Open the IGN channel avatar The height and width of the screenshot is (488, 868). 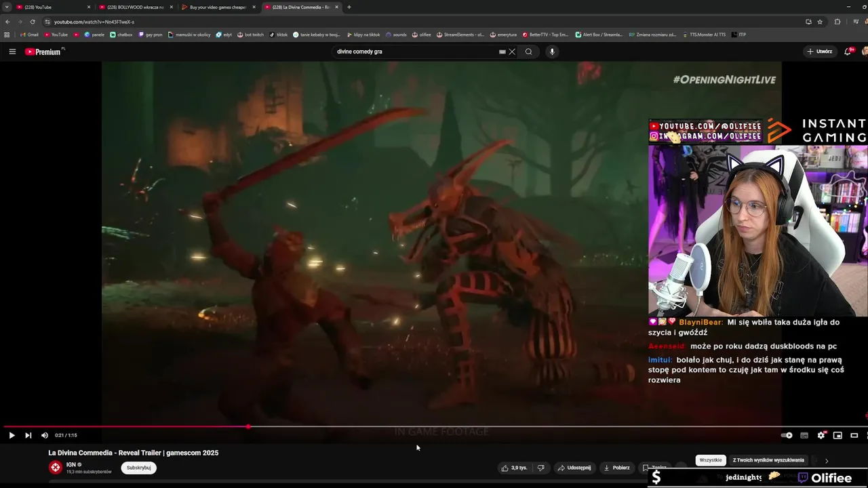pos(55,467)
